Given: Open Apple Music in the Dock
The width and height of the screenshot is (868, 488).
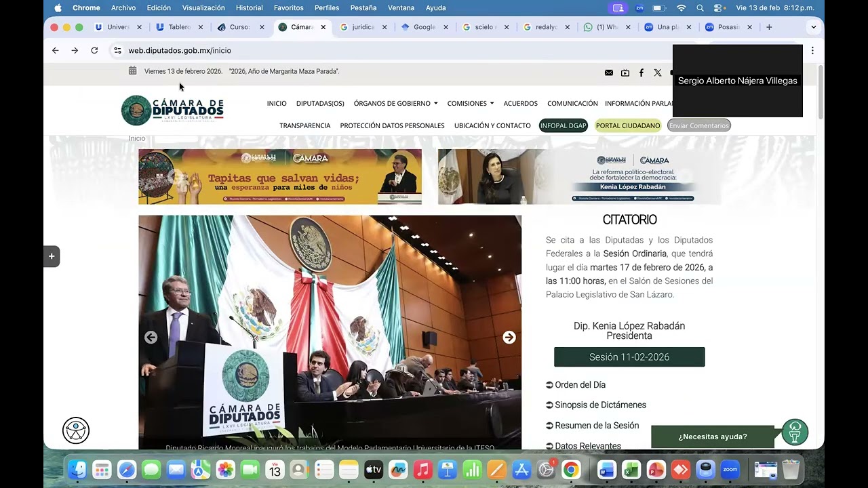Looking at the screenshot, I should pos(423,469).
